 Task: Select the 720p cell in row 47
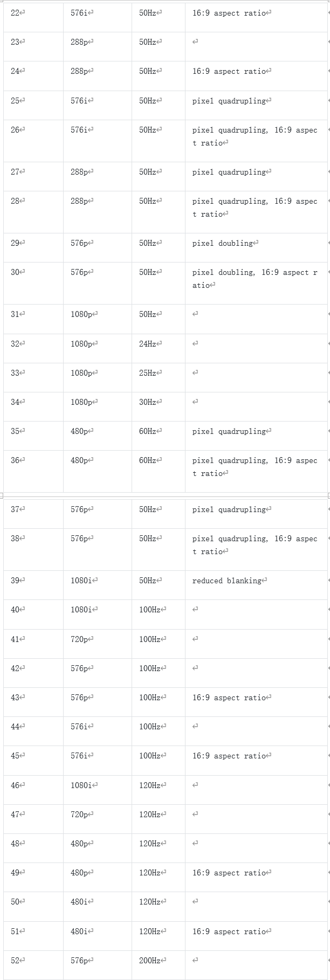click(x=98, y=819)
